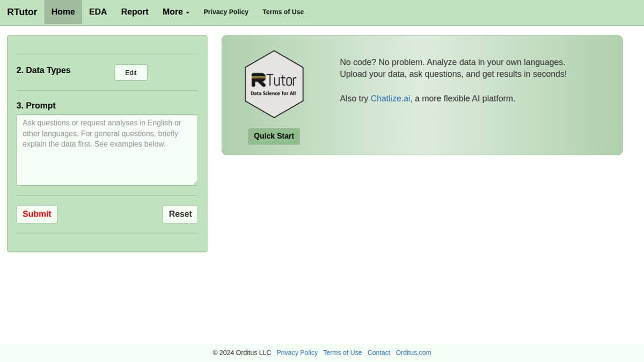Screen dimensions: 644x362
Task: Click the 'No code? No problem.' line
Action: click(x=452, y=62)
